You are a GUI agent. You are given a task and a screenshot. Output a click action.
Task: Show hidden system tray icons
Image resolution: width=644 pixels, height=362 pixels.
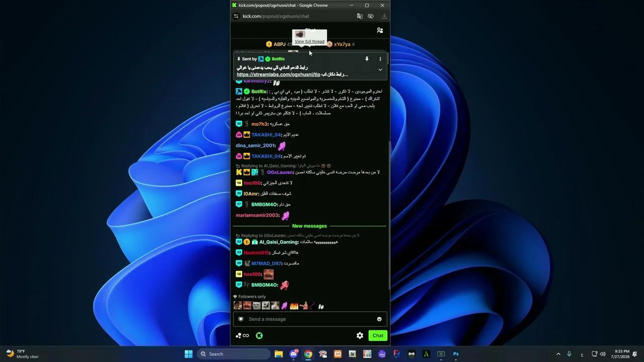[558, 354]
